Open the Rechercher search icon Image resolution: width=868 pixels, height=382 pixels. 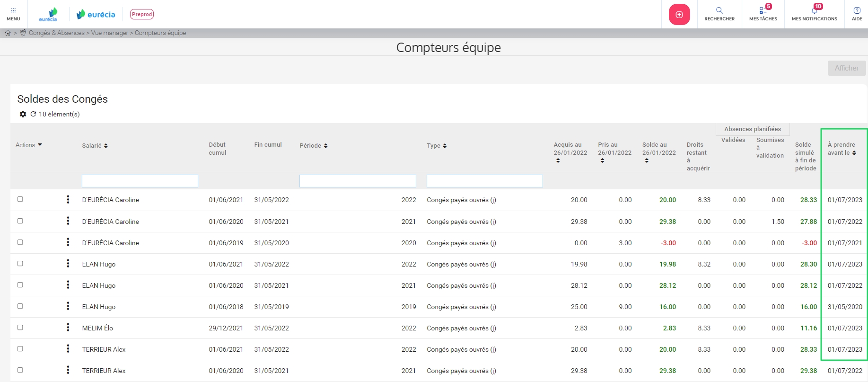719,14
